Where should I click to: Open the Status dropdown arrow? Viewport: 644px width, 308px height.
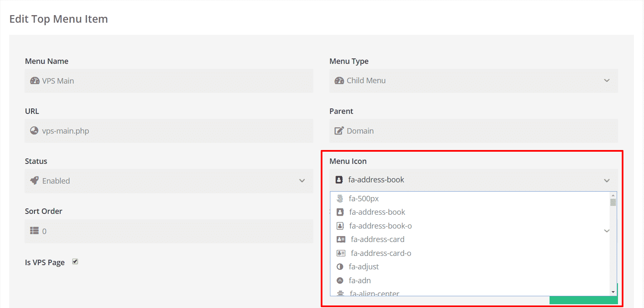point(302,181)
